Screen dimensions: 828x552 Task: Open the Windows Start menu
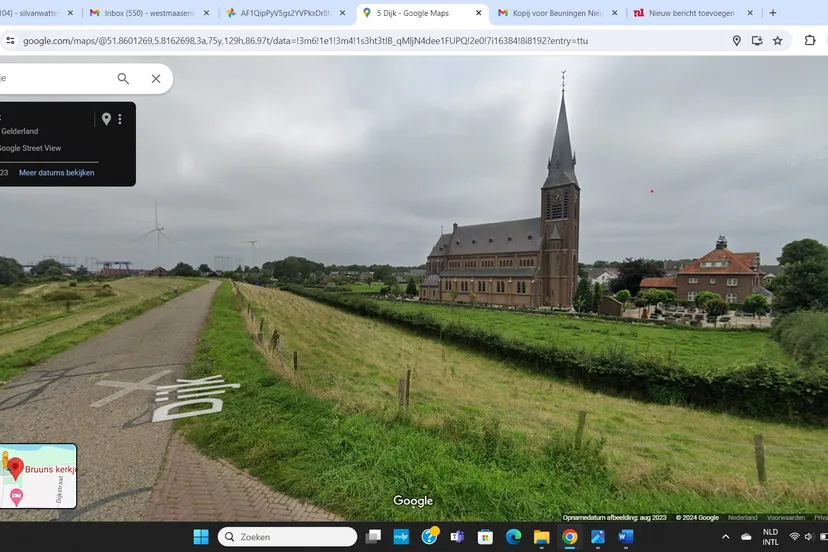coord(201,537)
